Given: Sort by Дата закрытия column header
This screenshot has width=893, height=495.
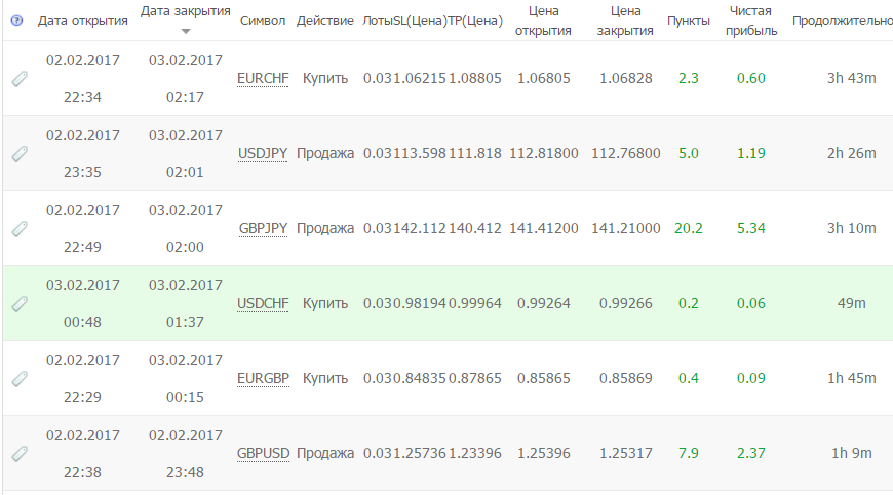Looking at the screenshot, I should 186,11.
